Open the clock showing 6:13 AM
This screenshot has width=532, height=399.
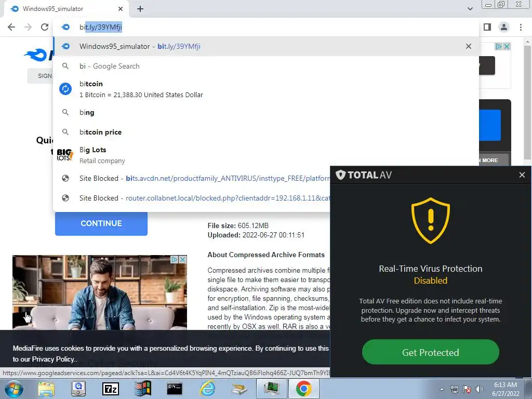pyautogui.click(x=506, y=389)
